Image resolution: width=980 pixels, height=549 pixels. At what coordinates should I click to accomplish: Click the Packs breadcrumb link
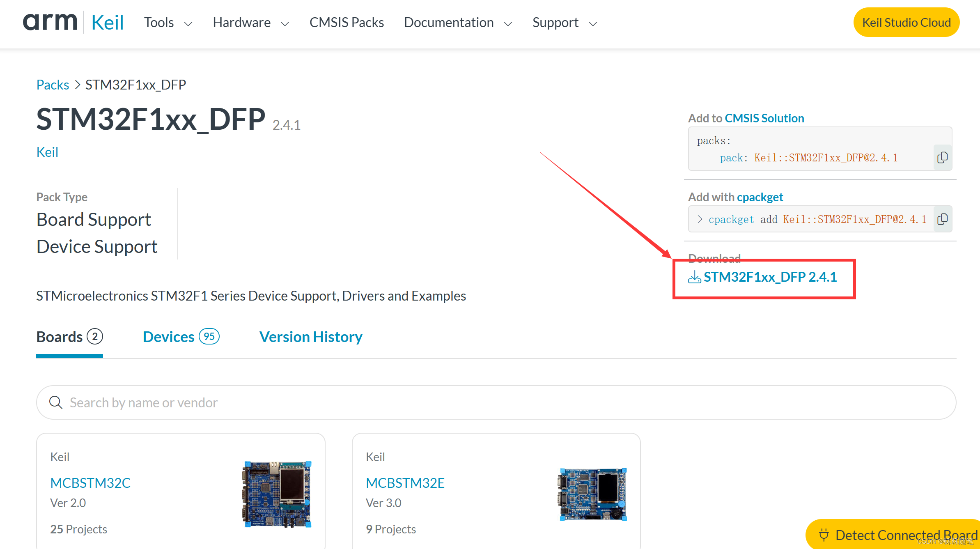point(53,85)
